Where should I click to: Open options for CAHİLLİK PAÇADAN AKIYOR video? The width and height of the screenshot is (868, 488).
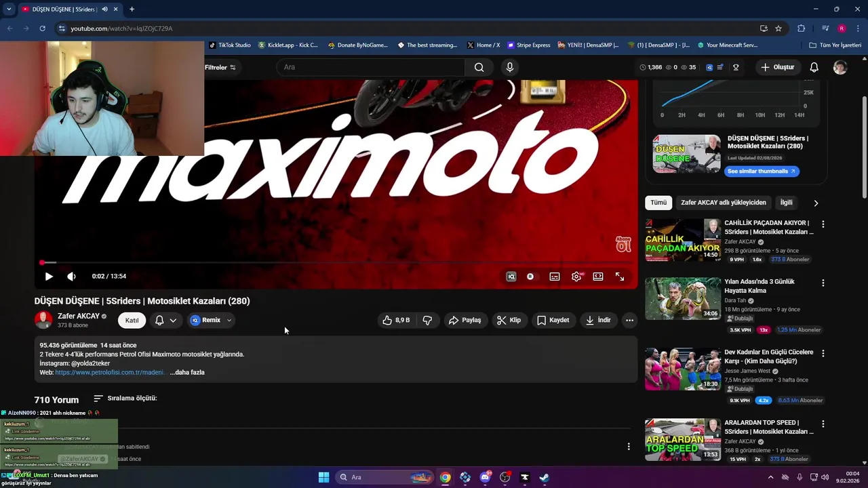[823, 224]
